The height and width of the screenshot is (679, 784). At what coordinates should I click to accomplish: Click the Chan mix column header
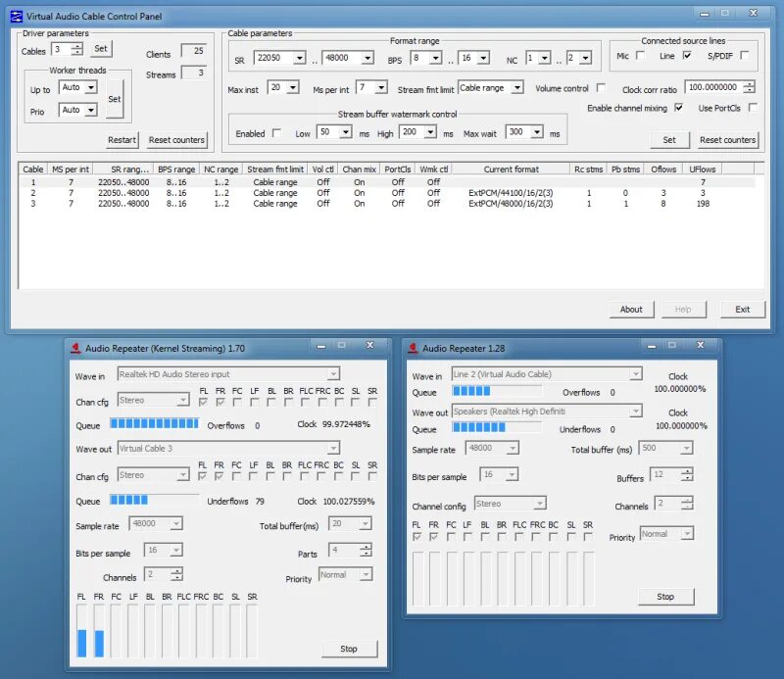coord(359,169)
